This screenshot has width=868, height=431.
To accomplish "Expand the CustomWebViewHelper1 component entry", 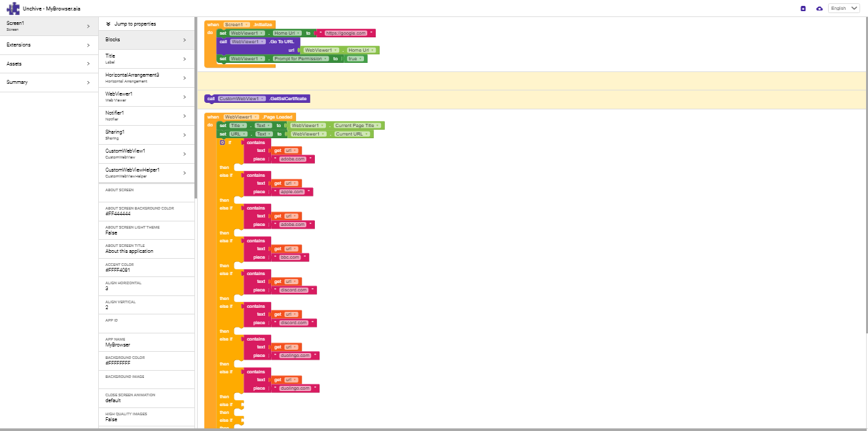I will pyautogui.click(x=145, y=172).
